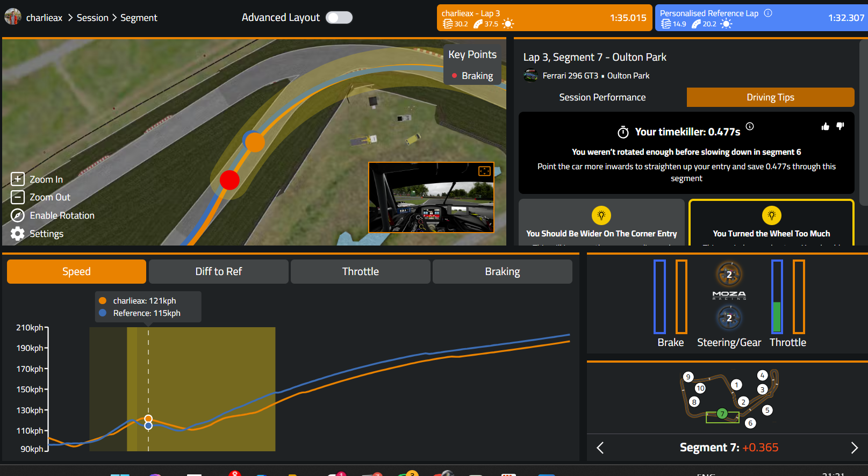
Task: Click the Zoom In map icon
Action: click(18, 179)
